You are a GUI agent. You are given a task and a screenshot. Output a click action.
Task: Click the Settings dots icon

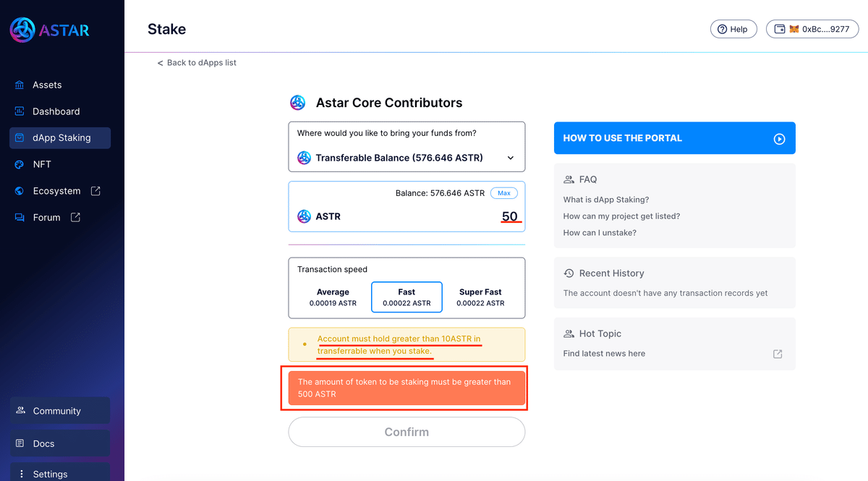pos(20,474)
